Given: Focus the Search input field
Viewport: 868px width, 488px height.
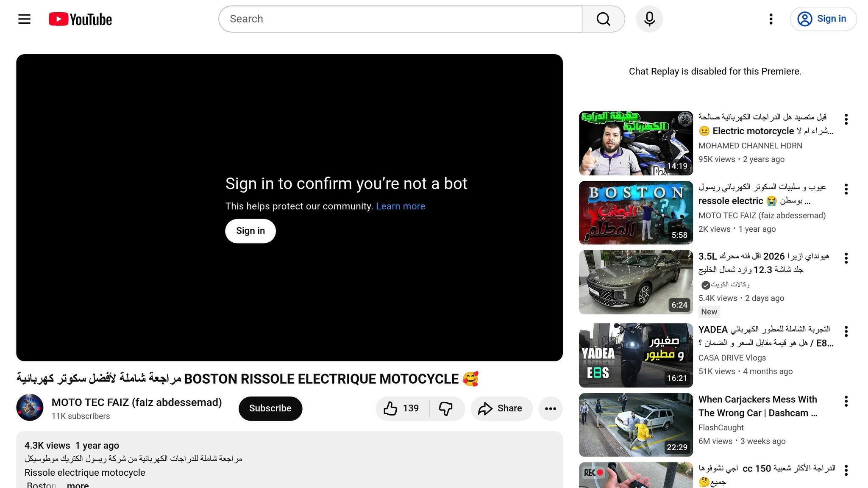Looking at the screenshot, I should 400,19.
